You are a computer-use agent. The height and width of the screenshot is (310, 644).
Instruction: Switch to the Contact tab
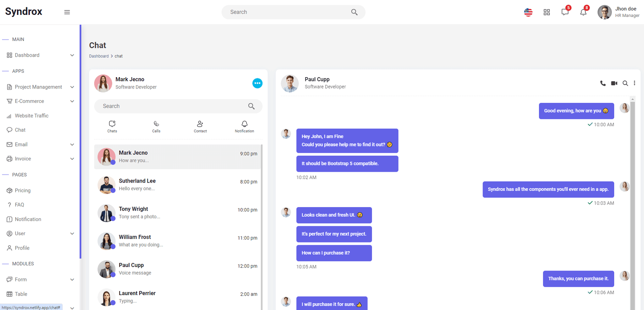click(x=200, y=127)
